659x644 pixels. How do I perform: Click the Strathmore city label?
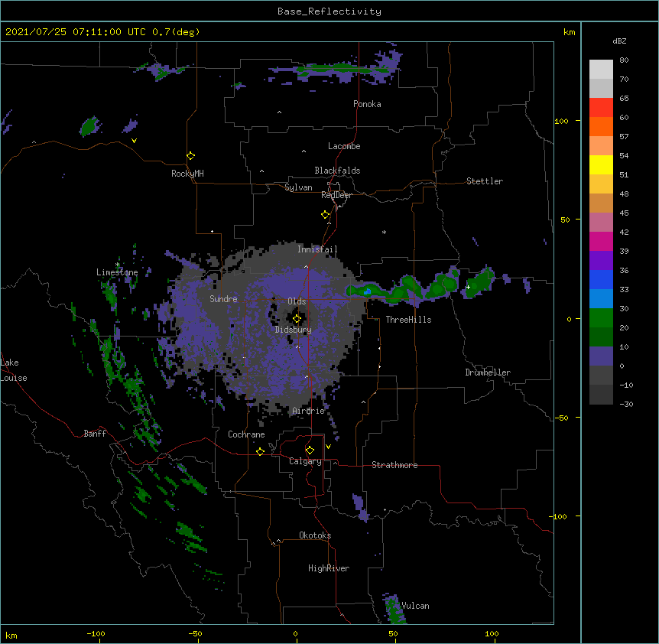pyautogui.click(x=394, y=465)
